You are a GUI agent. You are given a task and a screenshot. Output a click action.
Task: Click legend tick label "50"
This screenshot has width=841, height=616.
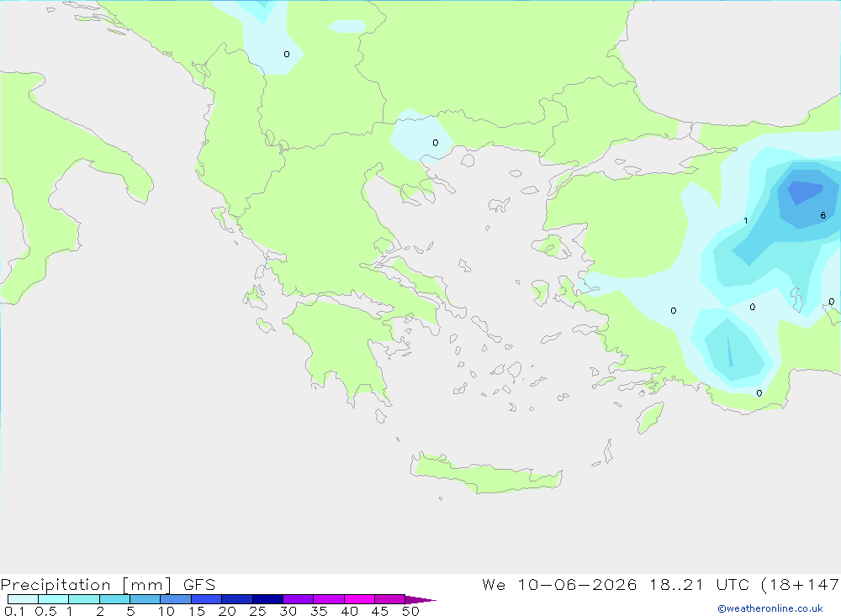click(x=410, y=611)
